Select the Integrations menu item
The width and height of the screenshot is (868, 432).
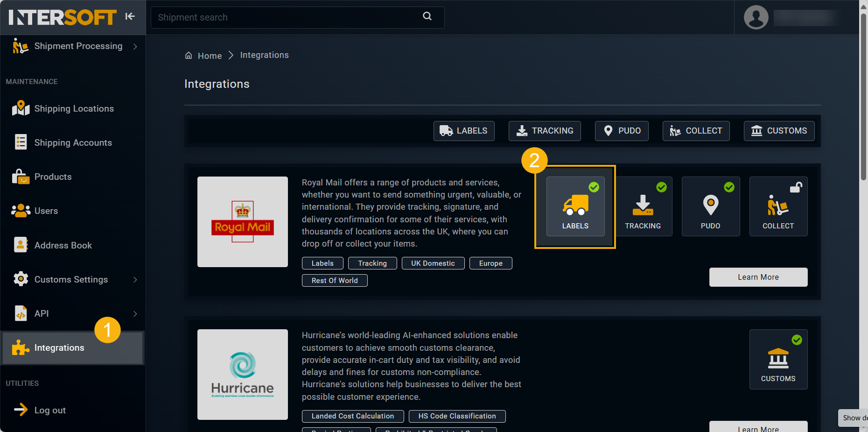72,347
